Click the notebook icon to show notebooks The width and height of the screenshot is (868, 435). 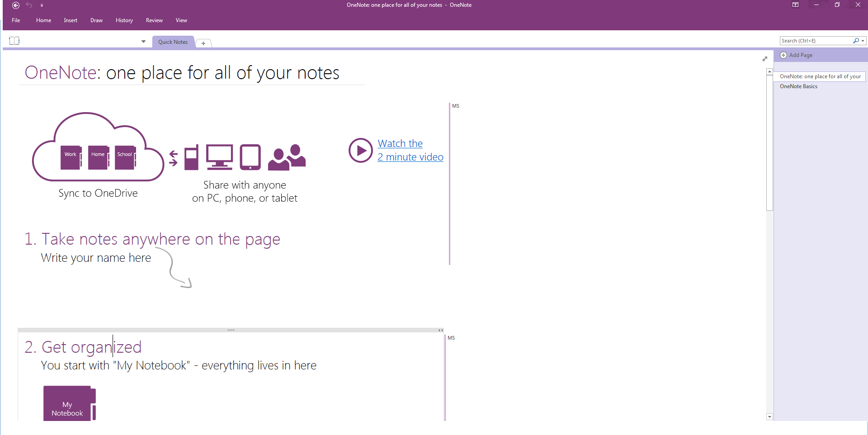point(14,41)
